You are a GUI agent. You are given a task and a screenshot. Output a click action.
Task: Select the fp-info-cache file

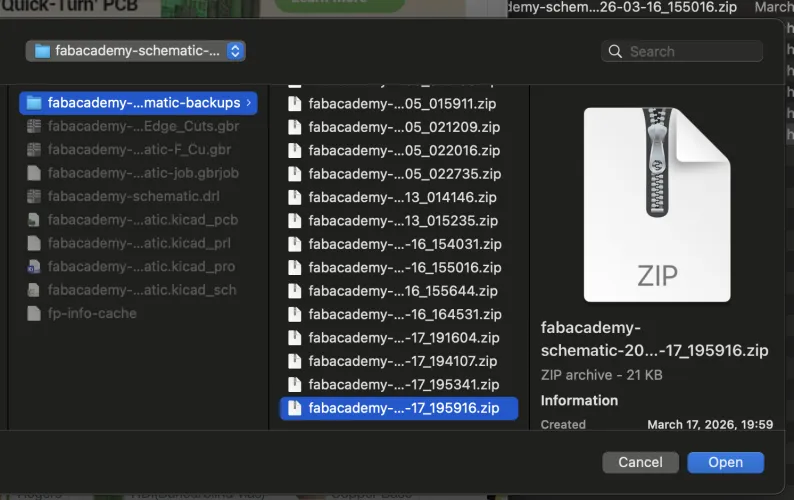click(138, 313)
